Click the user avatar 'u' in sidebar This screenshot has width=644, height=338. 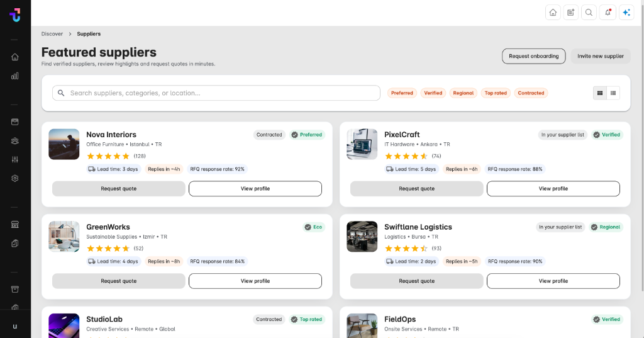15,327
